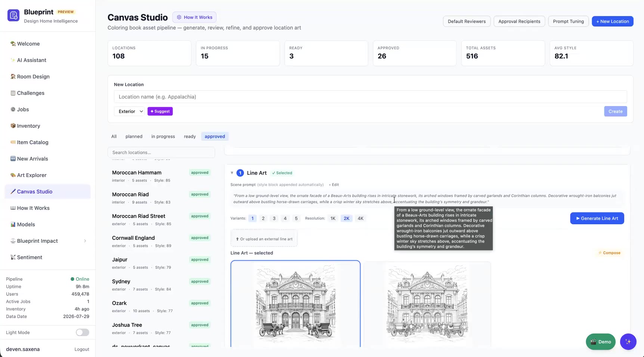Set resolution to 1K
The image size is (644, 357).
pyautogui.click(x=333, y=218)
